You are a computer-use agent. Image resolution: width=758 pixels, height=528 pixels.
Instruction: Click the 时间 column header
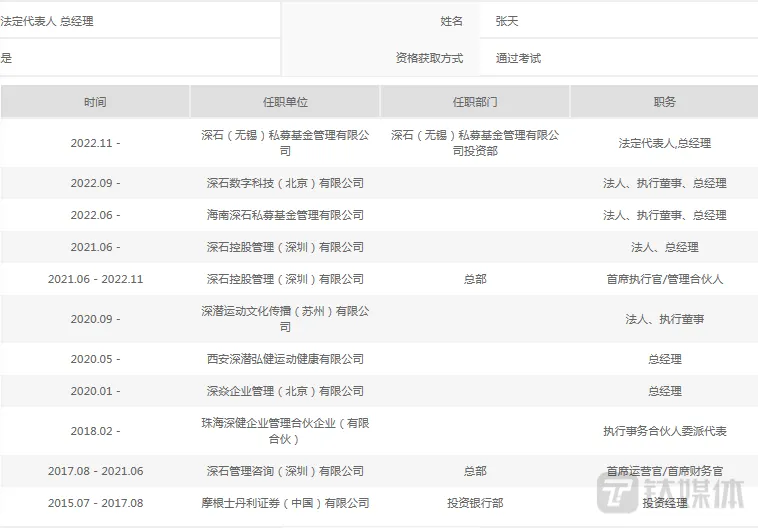coord(95,102)
